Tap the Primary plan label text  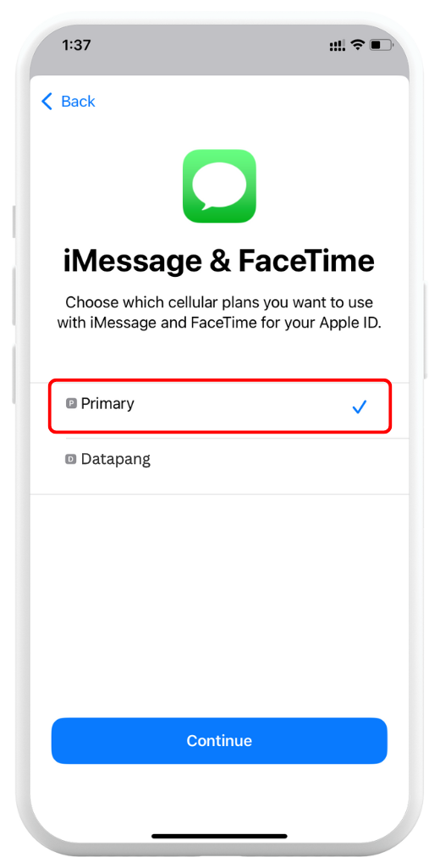(x=107, y=404)
